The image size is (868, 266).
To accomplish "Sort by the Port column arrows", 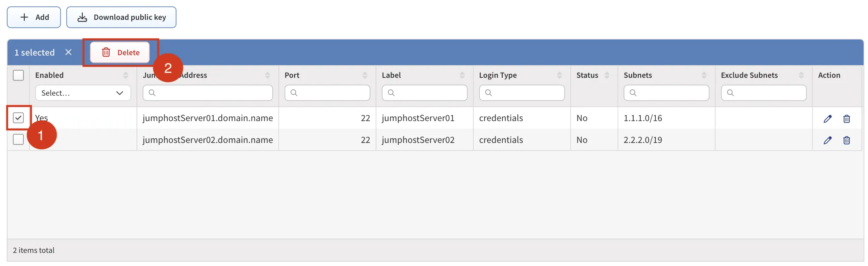I will (x=364, y=75).
